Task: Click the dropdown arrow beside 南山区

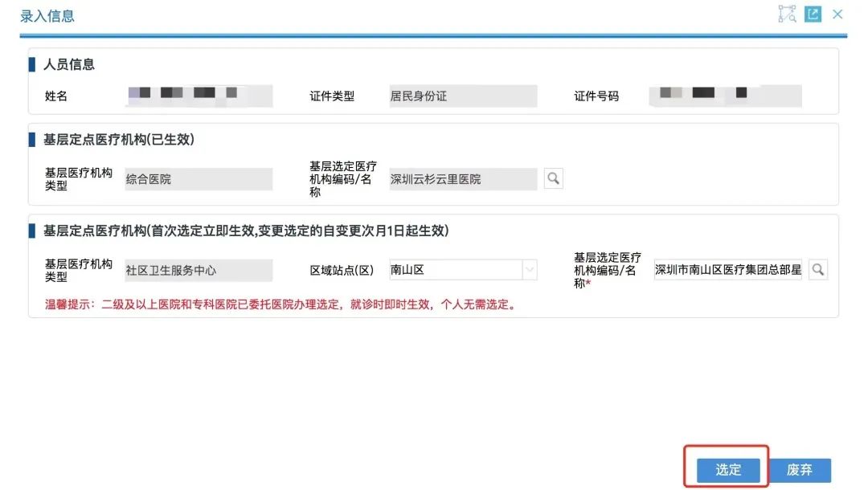Action: point(530,270)
